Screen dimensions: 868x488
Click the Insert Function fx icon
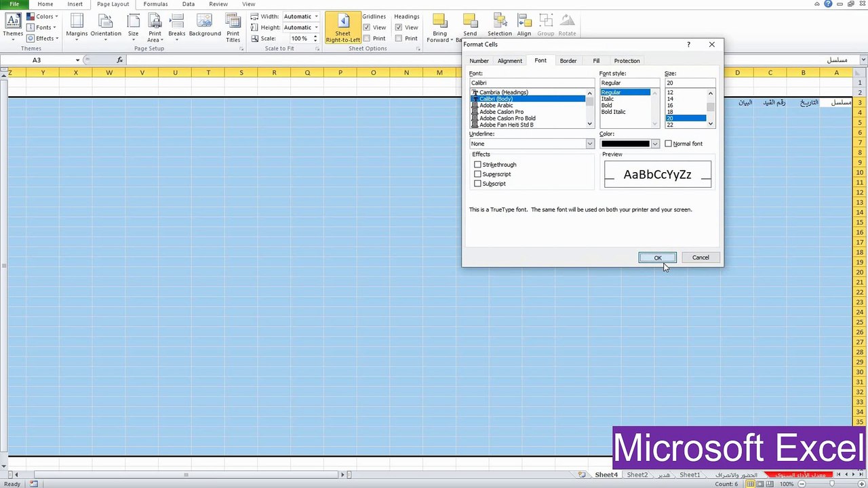click(x=120, y=60)
